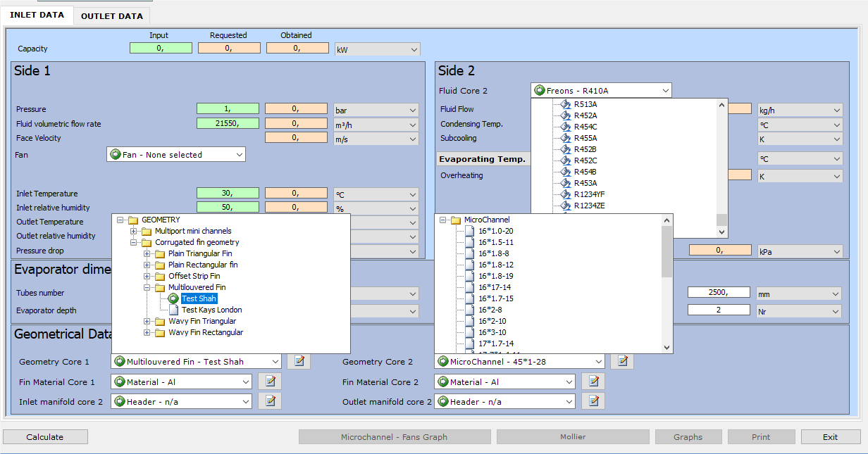
Task: Click the Exit button
Action: click(830, 437)
